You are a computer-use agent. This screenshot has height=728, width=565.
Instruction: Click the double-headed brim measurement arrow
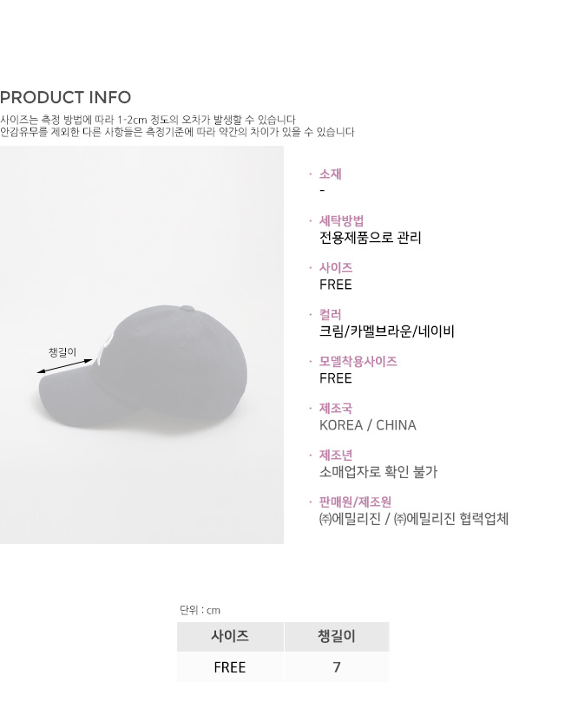(64, 366)
